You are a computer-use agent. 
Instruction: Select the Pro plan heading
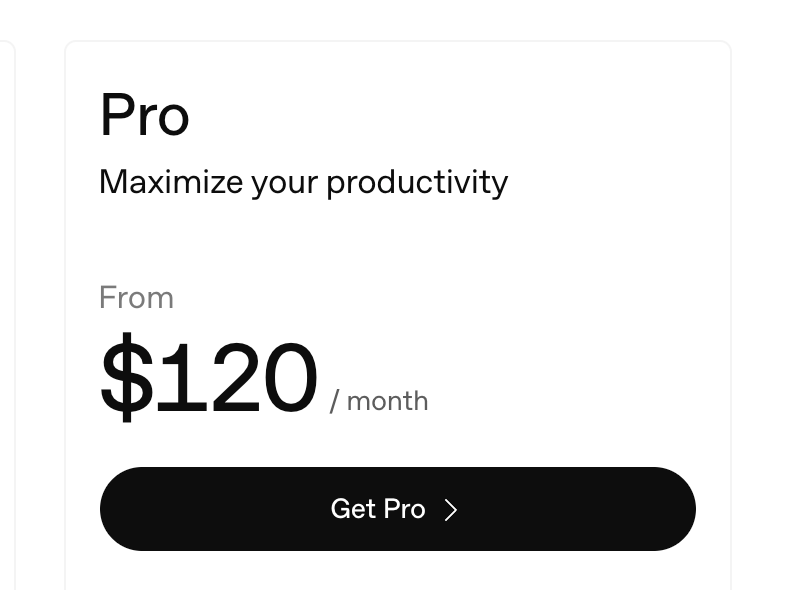pos(144,115)
